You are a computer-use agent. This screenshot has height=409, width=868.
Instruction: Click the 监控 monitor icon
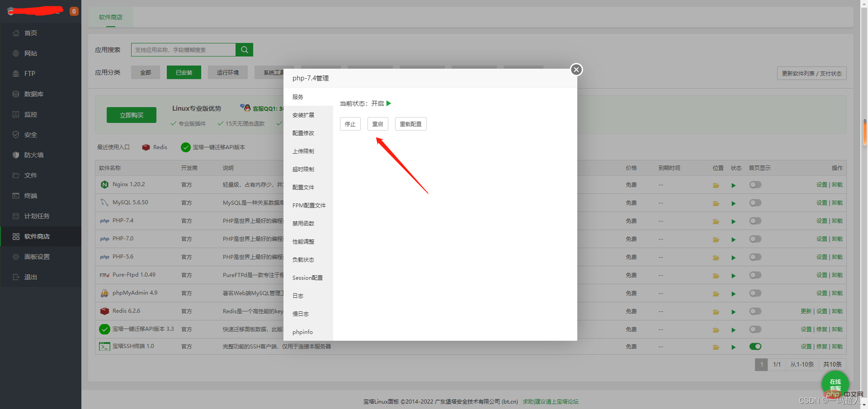pyautogui.click(x=16, y=114)
